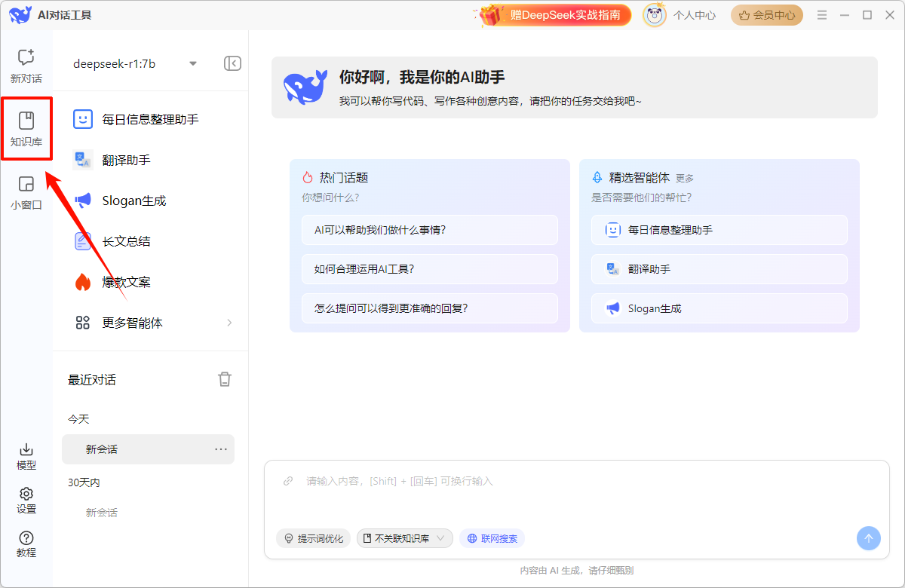This screenshot has width=905, height=588.
Task: Open the 模型 download panel
Action: click(26, 456)
